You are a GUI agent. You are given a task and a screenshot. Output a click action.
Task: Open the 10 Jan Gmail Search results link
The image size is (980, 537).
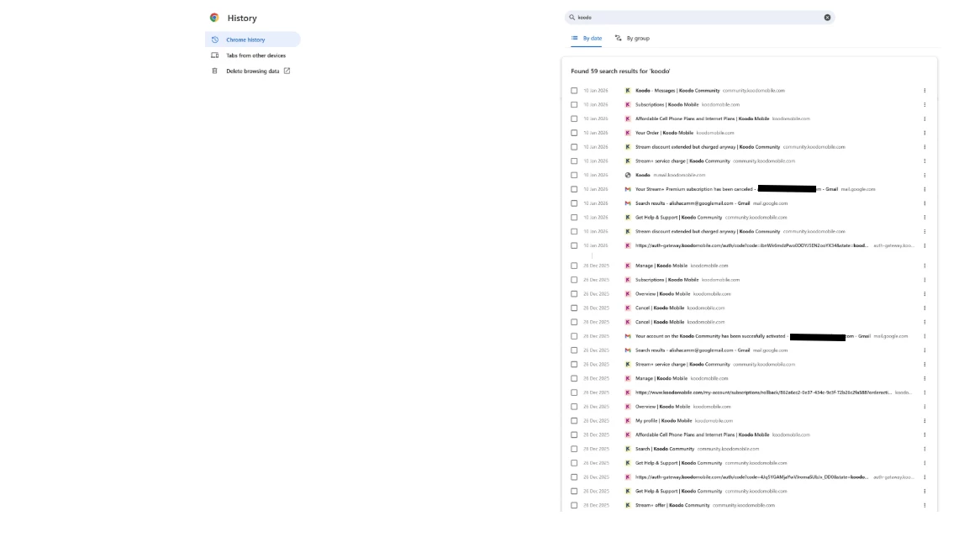pyautogui.click(x=693, y=203)
